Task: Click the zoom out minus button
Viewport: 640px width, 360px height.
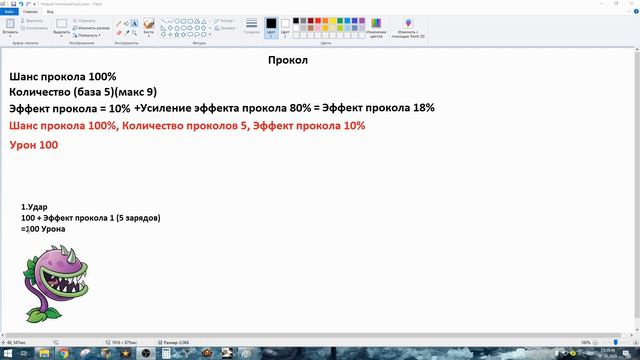Action: coord(595,342)
